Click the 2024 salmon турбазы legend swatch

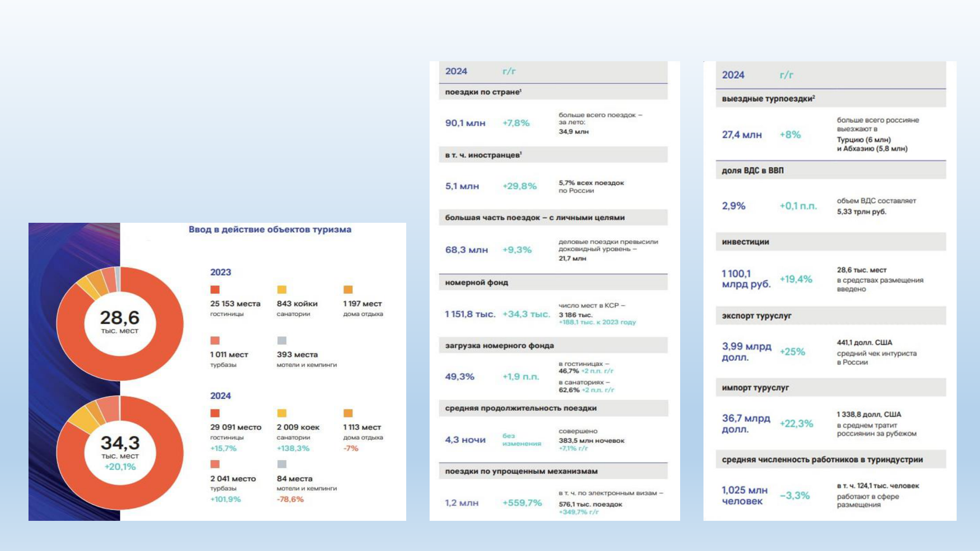[x=215, y=464]
